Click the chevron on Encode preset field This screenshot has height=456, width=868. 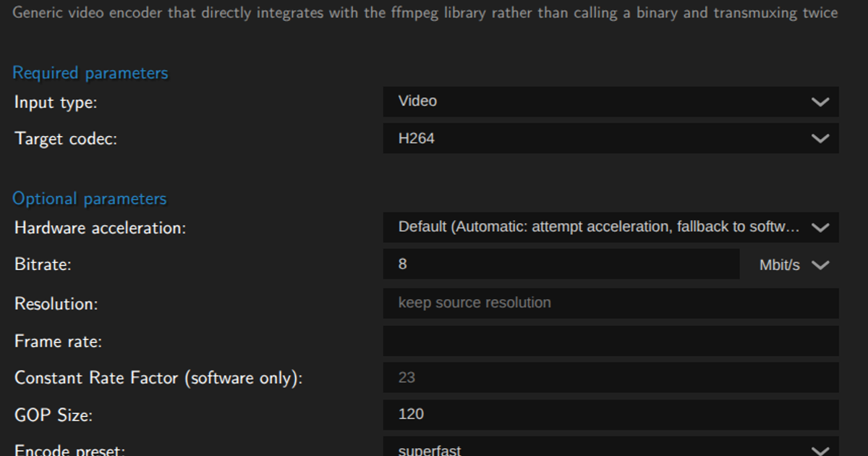pyautogui.click(x=820, y=450)
